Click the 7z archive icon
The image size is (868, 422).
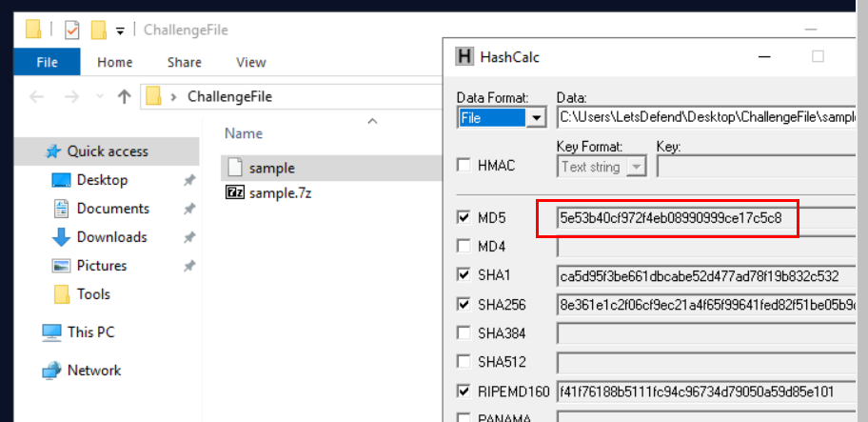(235, 192)
